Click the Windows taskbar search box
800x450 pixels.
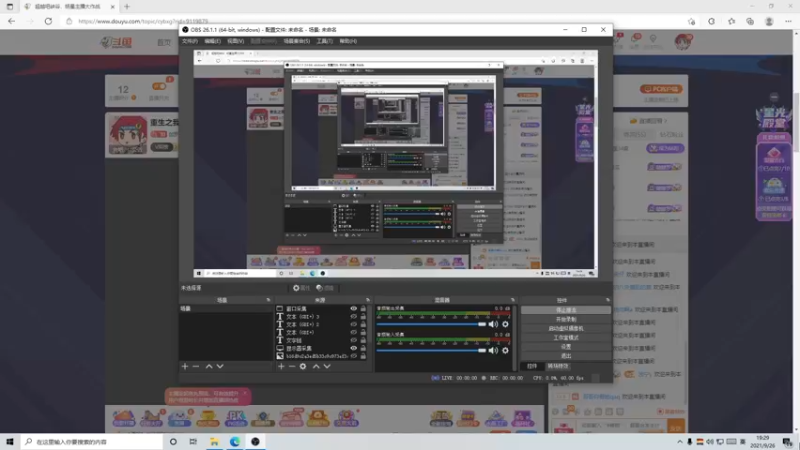[92, 441]
